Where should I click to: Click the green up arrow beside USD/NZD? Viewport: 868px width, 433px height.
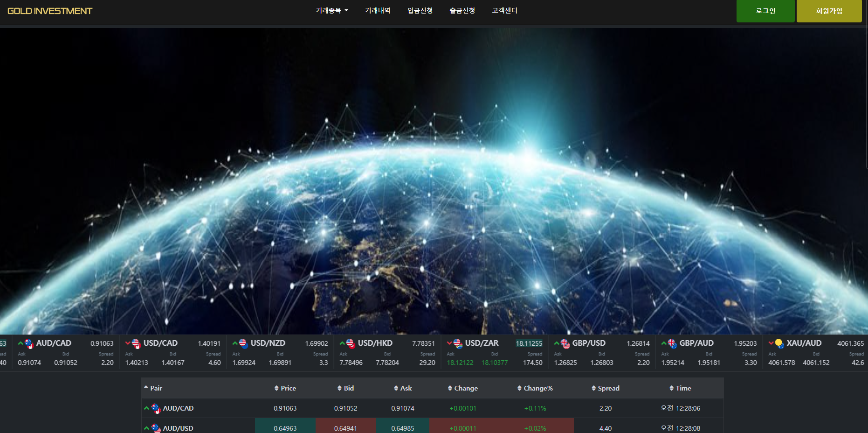(x=235, y=343)
